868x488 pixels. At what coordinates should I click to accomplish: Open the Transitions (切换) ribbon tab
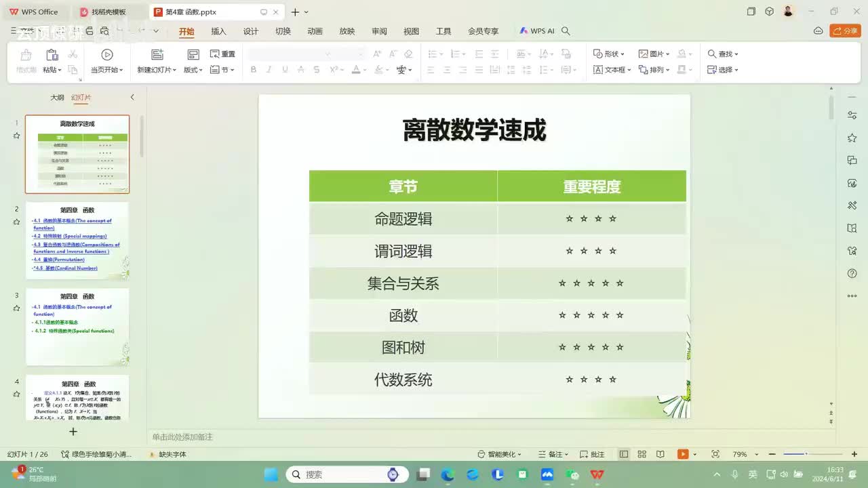(283, 31)
